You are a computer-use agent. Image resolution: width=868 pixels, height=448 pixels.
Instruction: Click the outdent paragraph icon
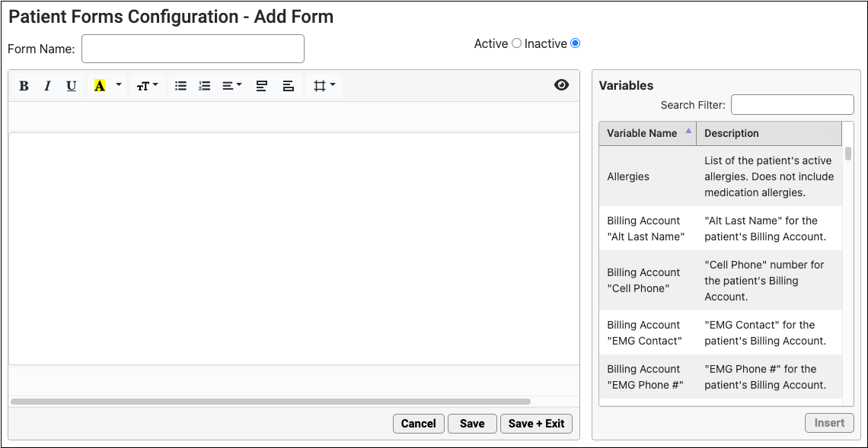point(262,86)
